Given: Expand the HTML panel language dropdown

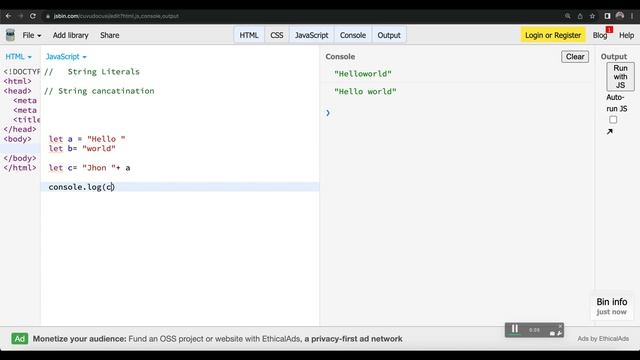Looking at the screenshot, I should tap(18, 56).
